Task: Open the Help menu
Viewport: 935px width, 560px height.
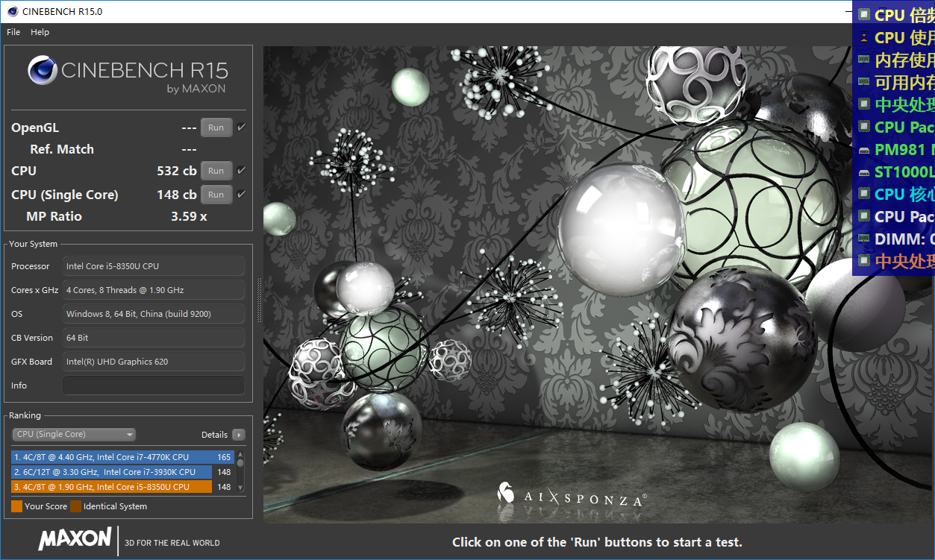Action: 40,32
